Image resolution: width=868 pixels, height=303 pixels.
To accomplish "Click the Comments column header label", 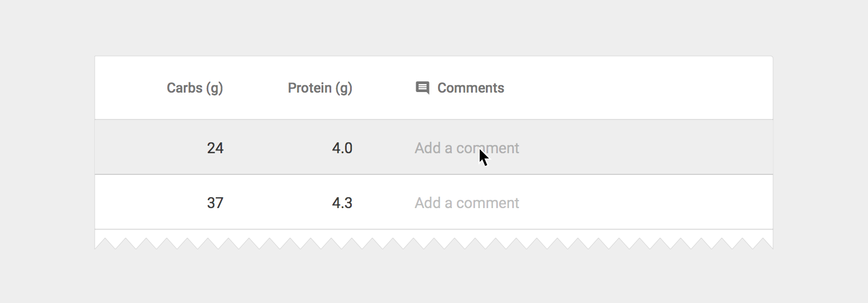I will click(471, 88).
